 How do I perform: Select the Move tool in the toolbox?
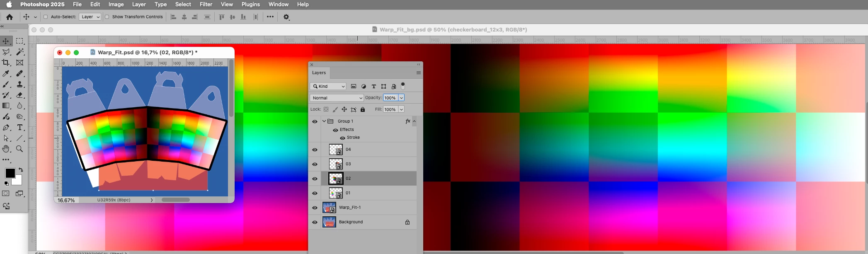6,41
